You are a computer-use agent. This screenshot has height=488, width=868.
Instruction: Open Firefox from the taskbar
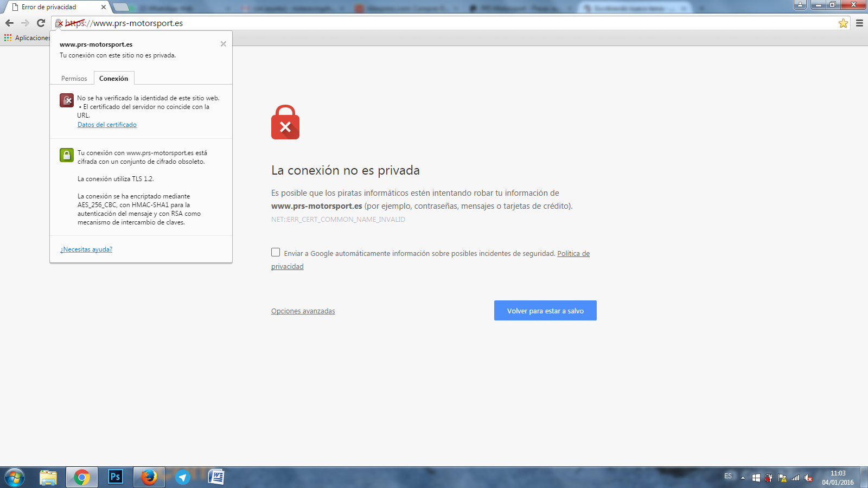pyautogui.click(x=149, y=477)
